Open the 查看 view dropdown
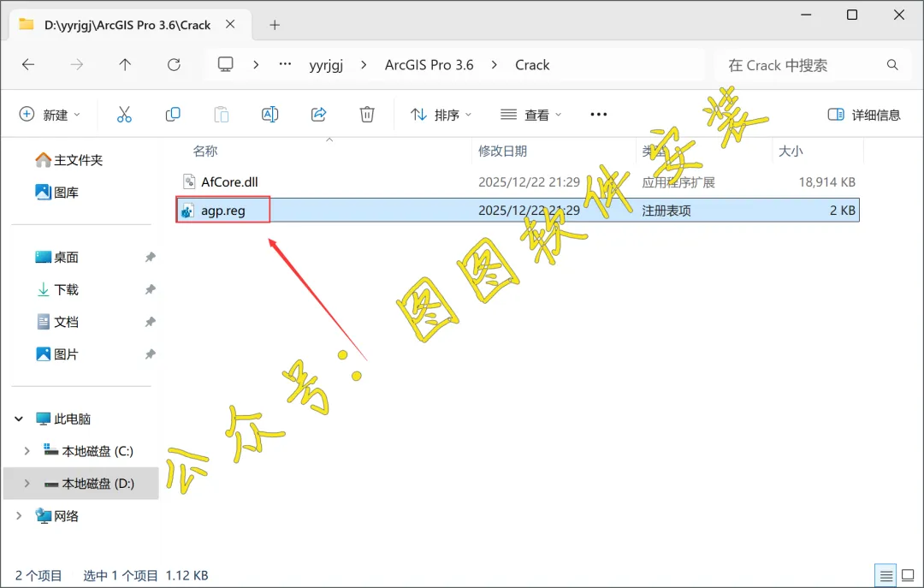The height and width of the screenshot is (588, 924). pyautogui.click(x=531, y=115)
